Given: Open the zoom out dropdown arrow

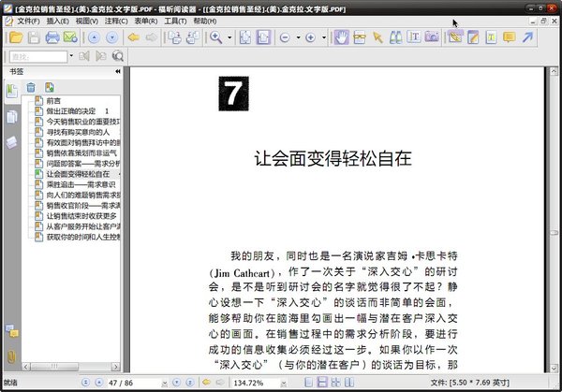Looking at the screenshot, I should (x=298, y=37).
